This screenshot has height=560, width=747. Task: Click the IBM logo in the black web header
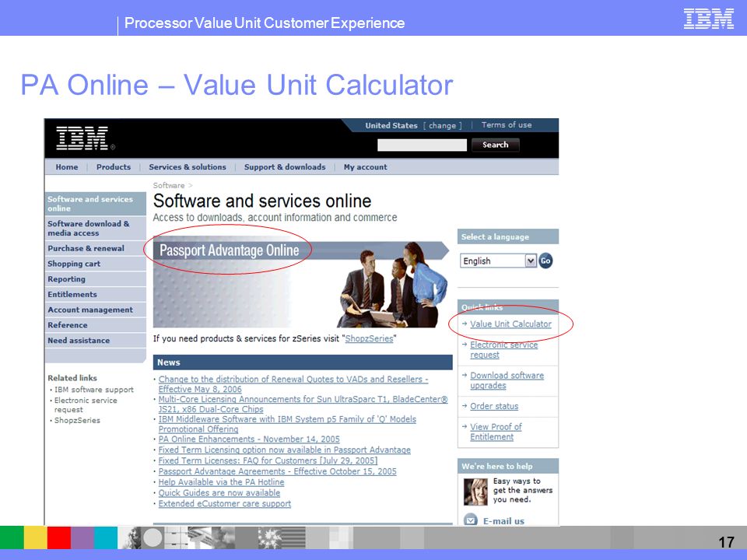pyautogui.click(x=82, y=138)
